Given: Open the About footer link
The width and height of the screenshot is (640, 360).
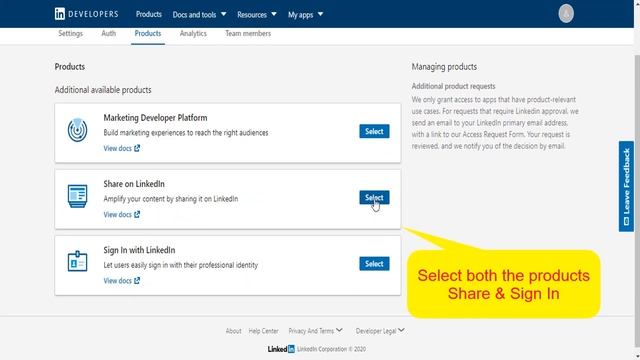Looking at the screenshot, I should 233,331.
